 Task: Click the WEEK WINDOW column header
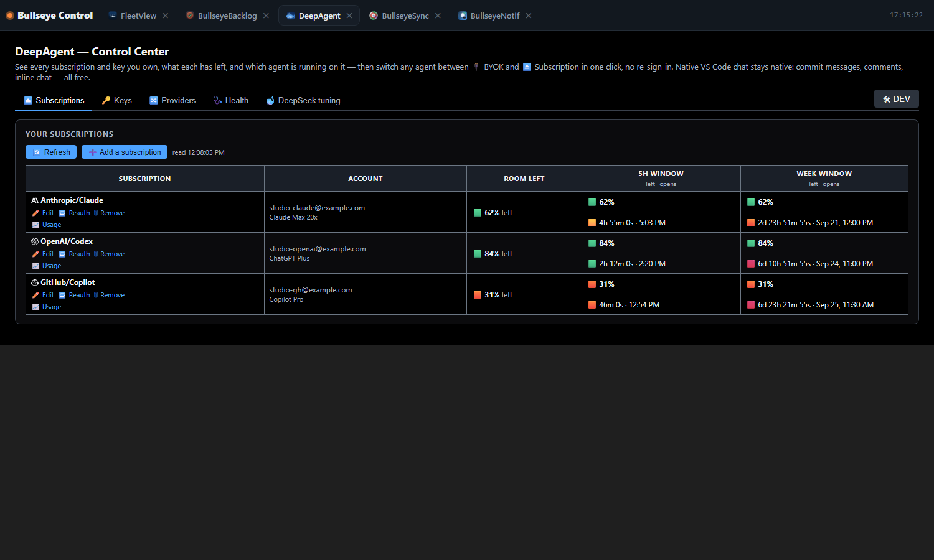pos(824,179)
